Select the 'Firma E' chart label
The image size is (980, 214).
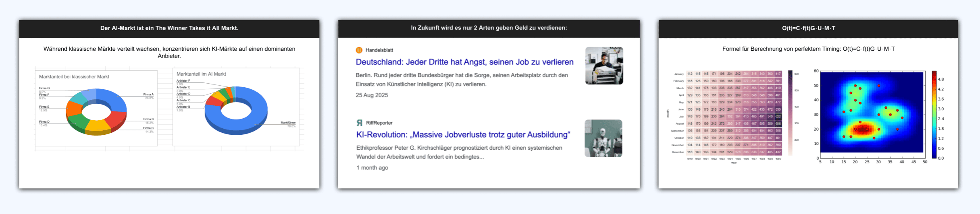click(x=44, y=107)
